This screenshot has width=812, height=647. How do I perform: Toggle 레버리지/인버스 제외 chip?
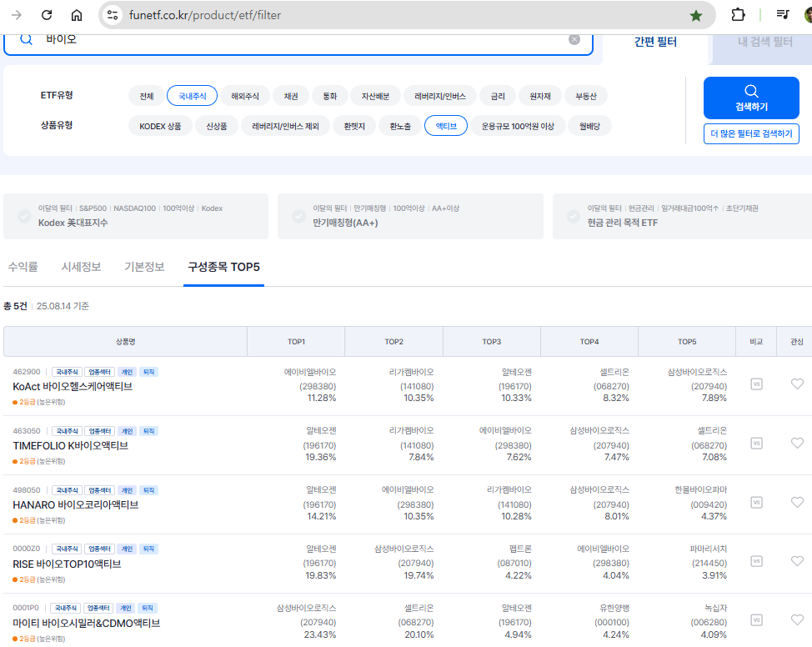[285, 126]
